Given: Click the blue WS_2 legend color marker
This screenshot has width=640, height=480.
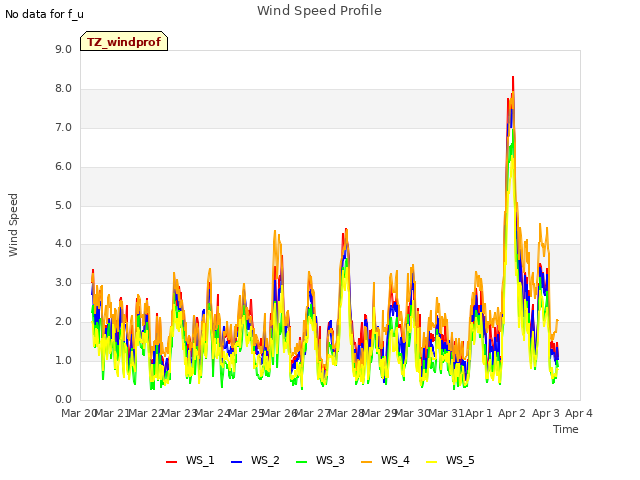Looking at the screenshot, I should tap(237, 462).
